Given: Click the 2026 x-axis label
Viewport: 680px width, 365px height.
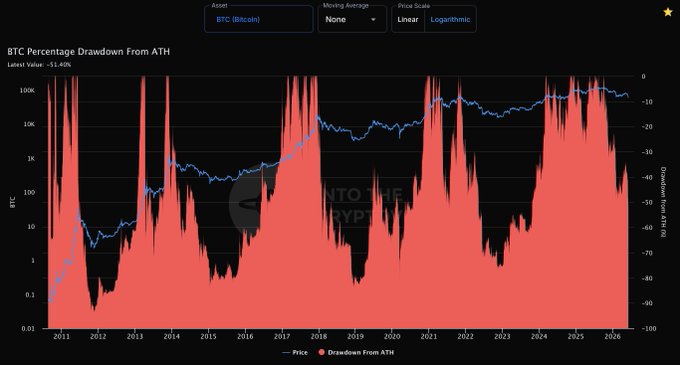Looking at the screenshot, I should [x=612, y=336].
